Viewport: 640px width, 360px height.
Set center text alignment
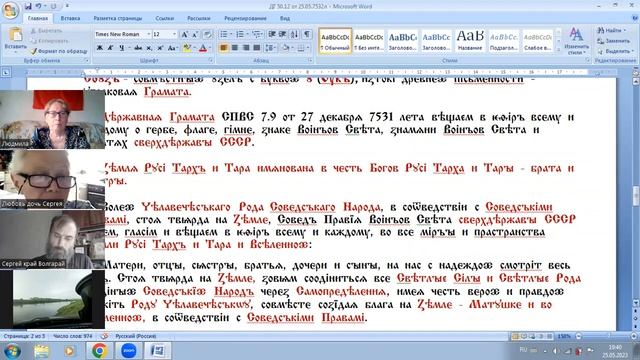(235, 48)
